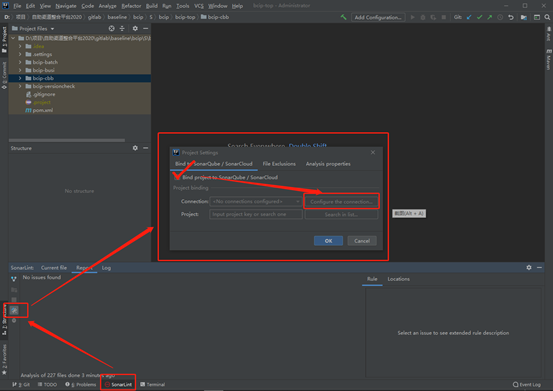Screen dimensions: 553x391
Task: Select pom.xml in project tree
Action: [43, 110]
